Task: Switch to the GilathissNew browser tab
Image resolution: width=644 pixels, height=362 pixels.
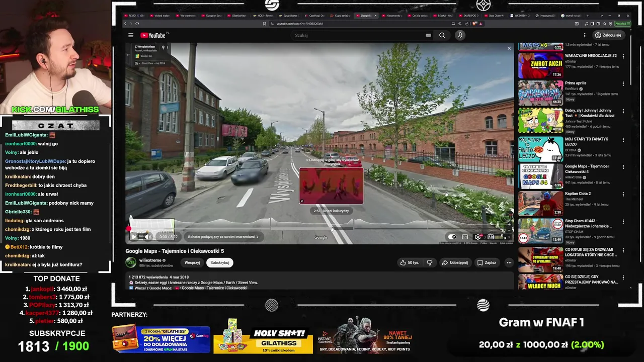Action: (237, 16)
